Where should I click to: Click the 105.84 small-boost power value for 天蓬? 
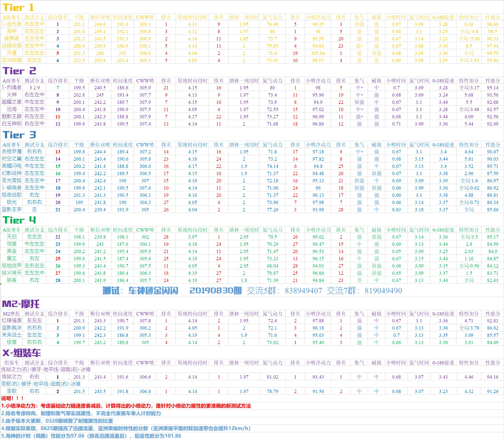click(x=318, y=53)
